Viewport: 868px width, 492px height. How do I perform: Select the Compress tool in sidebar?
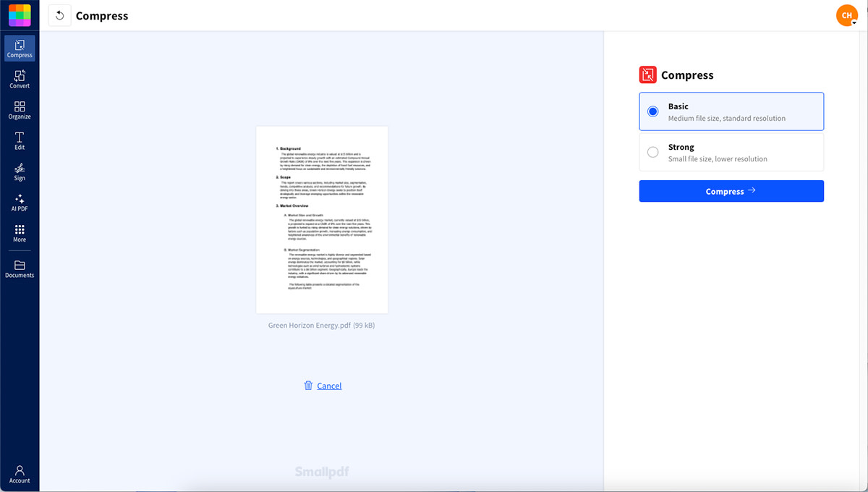[20, 48]
